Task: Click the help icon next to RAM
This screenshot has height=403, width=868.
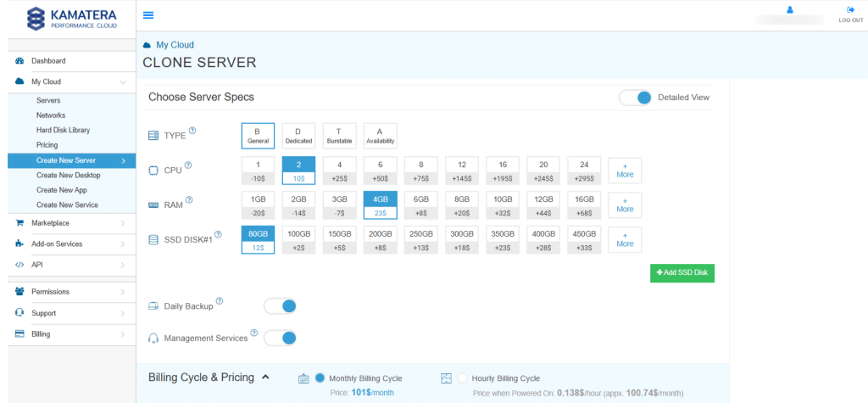Action: coord(191,199)
